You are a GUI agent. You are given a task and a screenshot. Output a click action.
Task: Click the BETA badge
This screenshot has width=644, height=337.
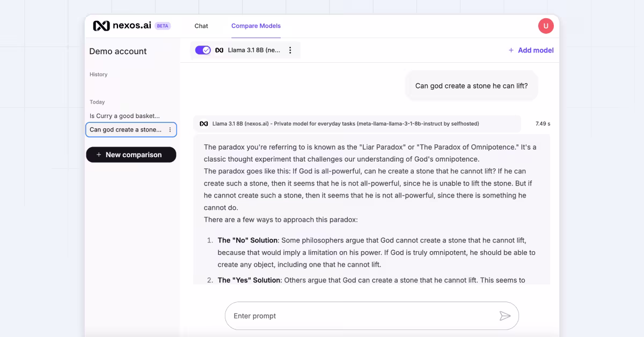pos(163,26)
